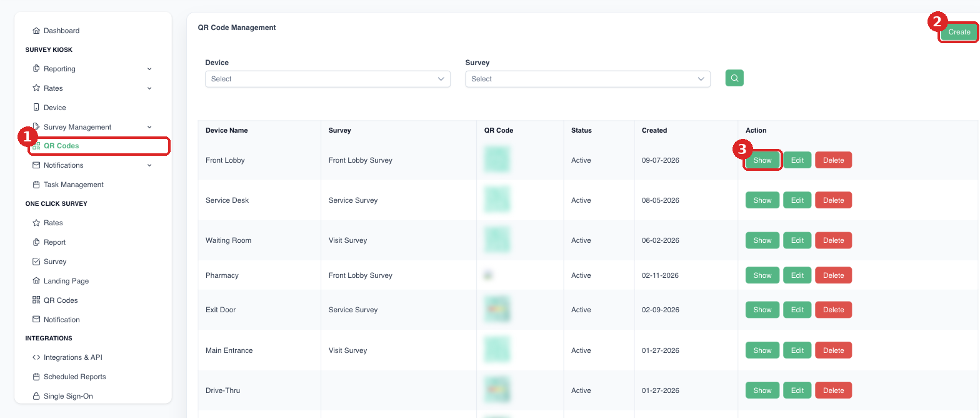Open the Survey filter dropdown

(x=588, y=79)
